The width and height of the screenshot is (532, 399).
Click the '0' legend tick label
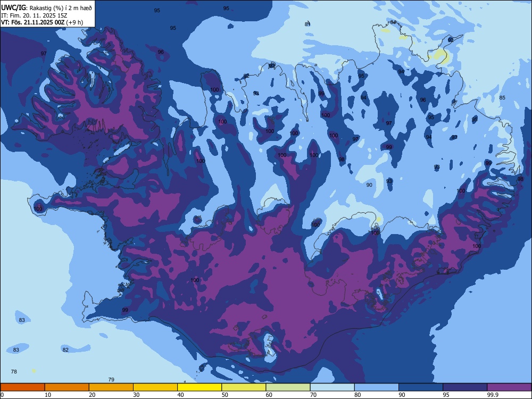tap(2, 395)
